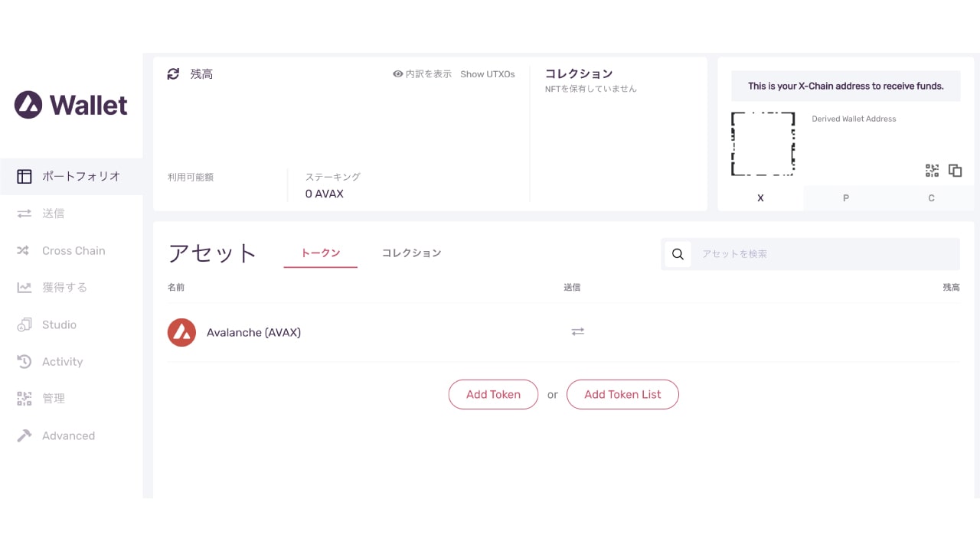980x551 pixels.
Task: Click the send arrows in AVAX row
Action: pyautogui.click(x=578, y=331)
